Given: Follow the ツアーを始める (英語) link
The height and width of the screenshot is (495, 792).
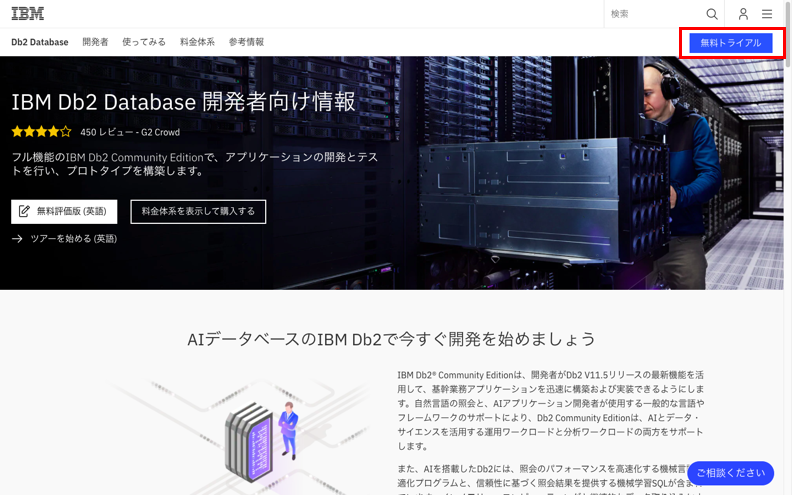Looking at the screenshot, I should pos(74,238).
